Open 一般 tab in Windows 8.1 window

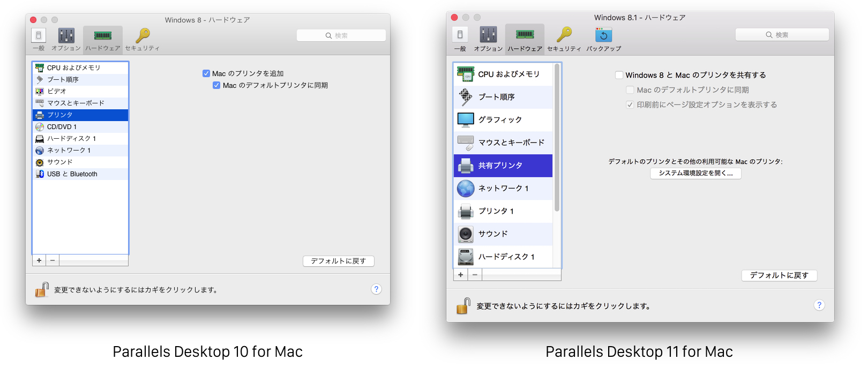click(460, 39)
